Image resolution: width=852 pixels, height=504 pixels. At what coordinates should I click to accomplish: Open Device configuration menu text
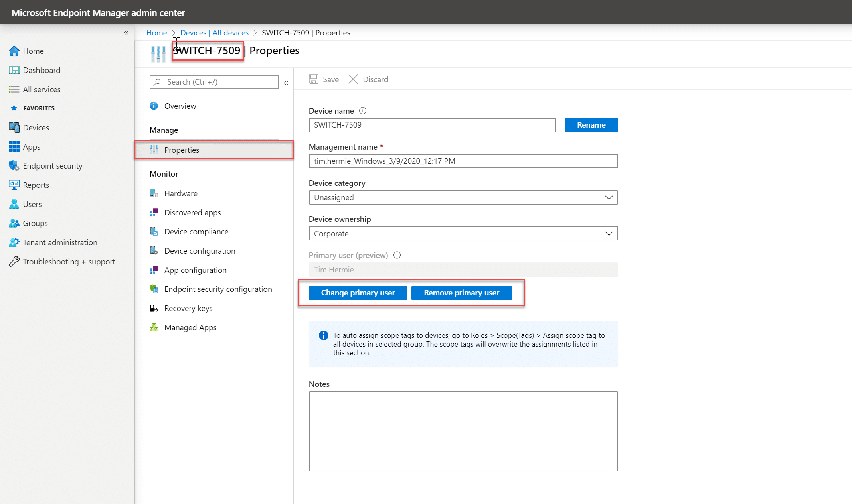pyautogui.click(x=200, y=251)
